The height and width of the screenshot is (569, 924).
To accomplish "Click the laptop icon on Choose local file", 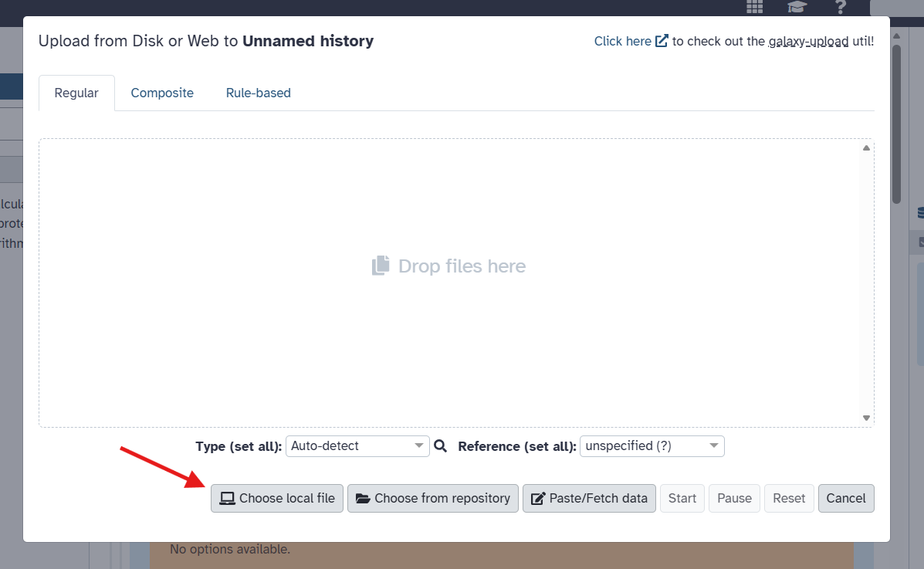I will pyautogui.click(x=227, y=499).
